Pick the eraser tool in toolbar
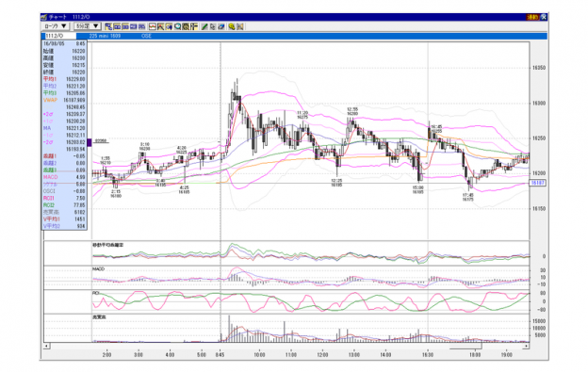 coord(220,26)
